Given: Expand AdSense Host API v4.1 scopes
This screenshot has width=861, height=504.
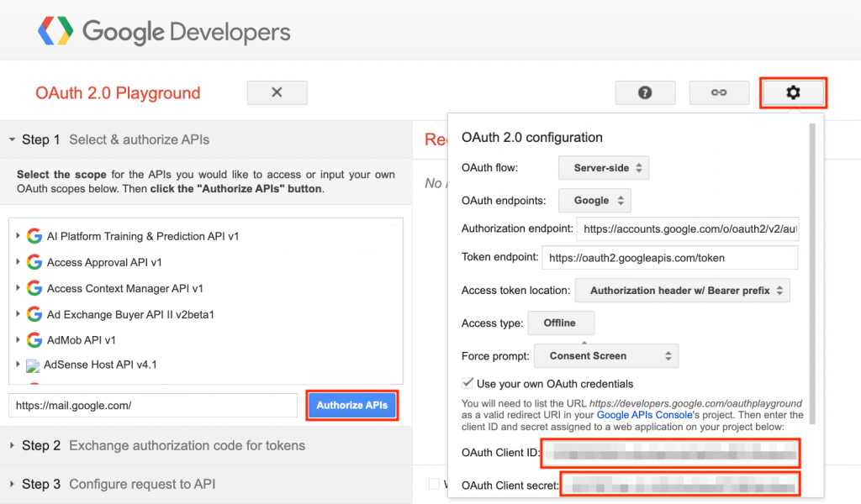Looking at the screenshot, I should pos(18,365).
